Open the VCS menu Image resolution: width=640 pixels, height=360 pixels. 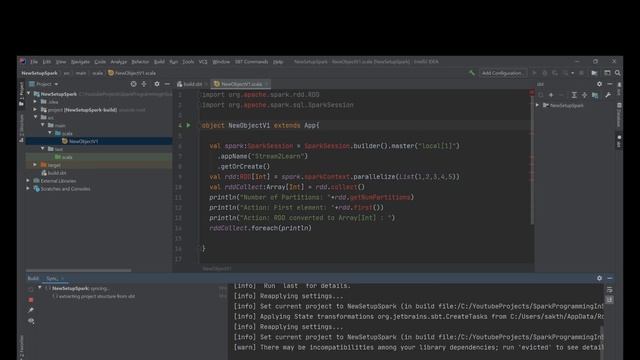click(203, 62)
